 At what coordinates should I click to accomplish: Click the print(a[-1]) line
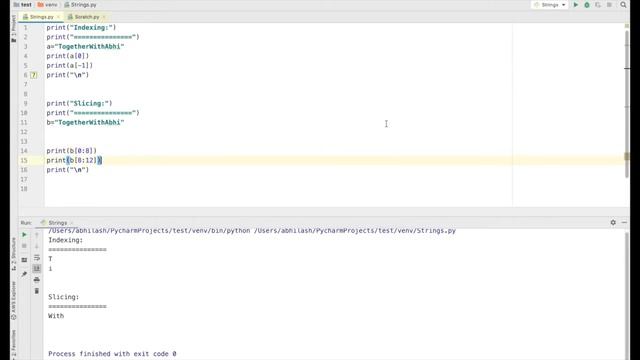pos(69,65)
